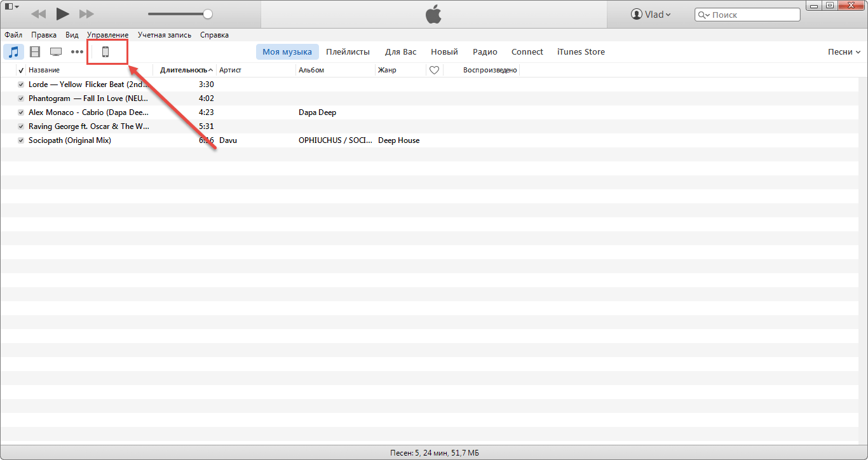
Task: Open the Справка menu
Action: tap(214, 35)
